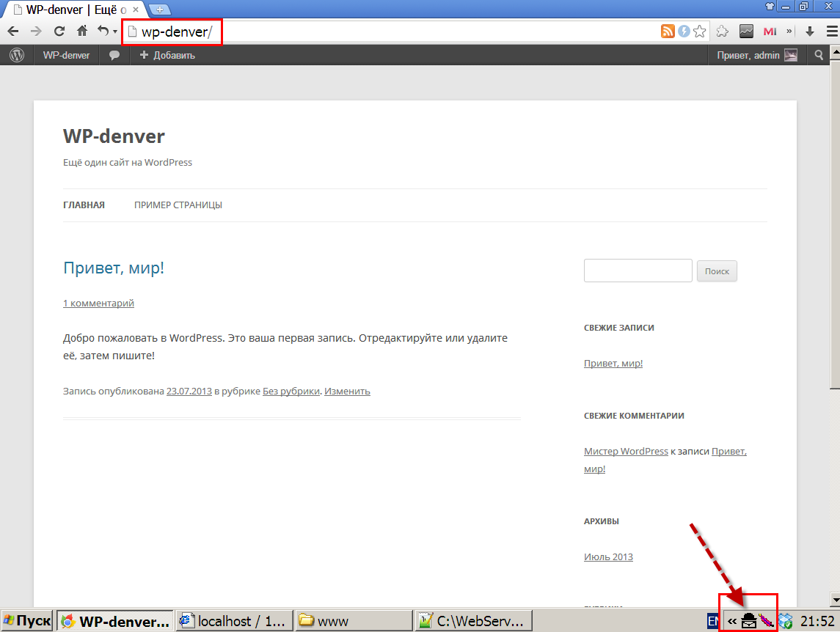Open a new browser tab
This screenshot has width=840, height=632.
[x=160, y=9]
